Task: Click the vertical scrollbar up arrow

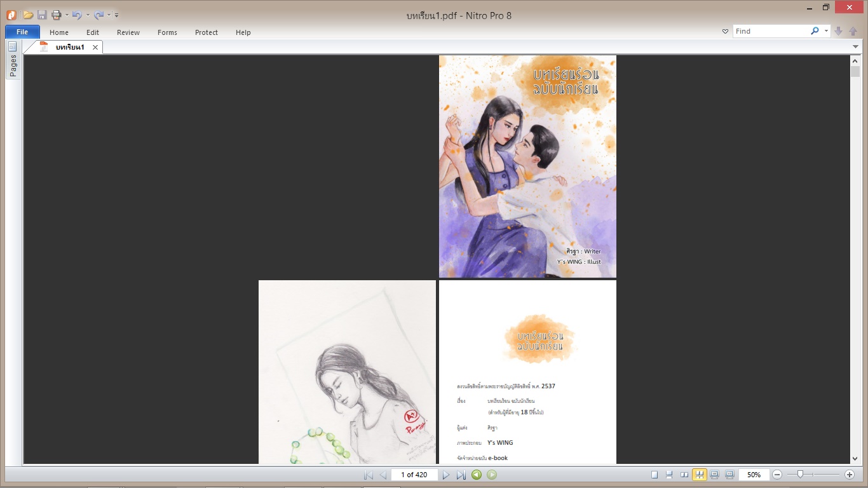Action: click(855, 60)
